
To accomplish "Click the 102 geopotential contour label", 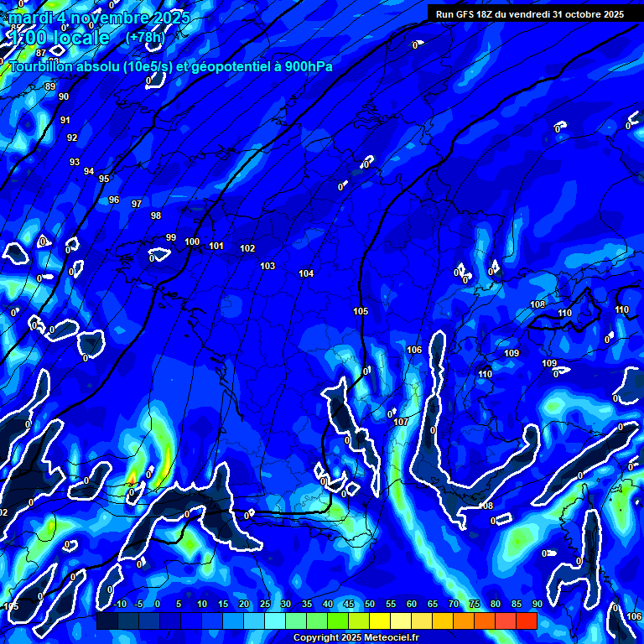I will point(247,248).
